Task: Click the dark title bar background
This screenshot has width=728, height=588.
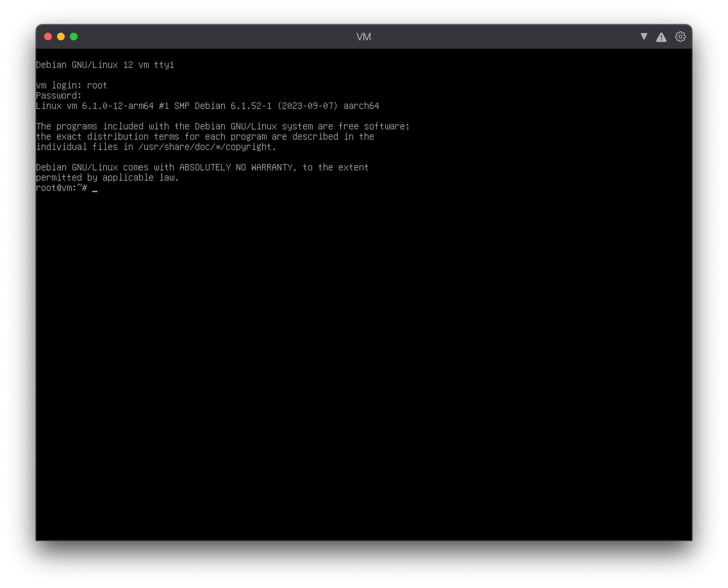Action: pos(237,37)
